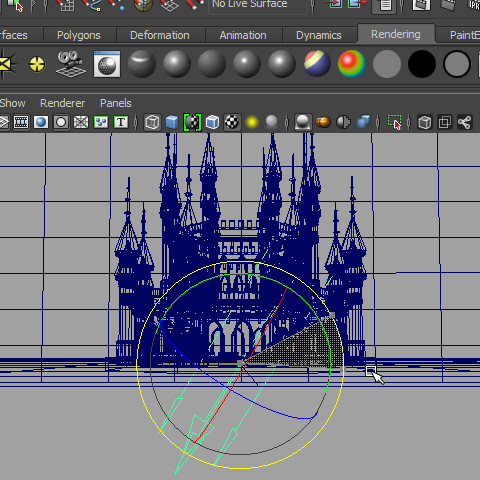
Task: Create a Phong E material sphere
Action: [282, 64]
